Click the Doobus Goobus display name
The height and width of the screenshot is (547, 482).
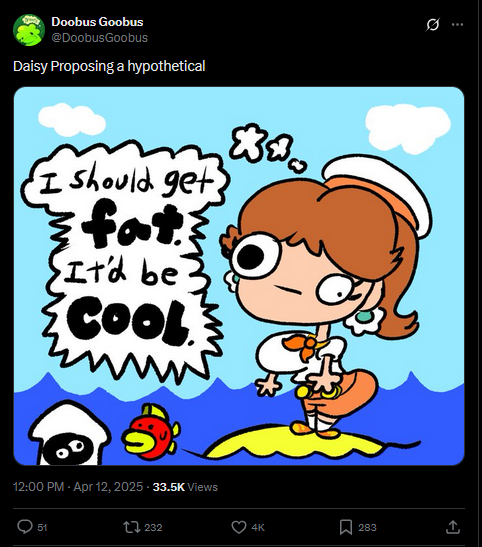[x=97, y=22]
